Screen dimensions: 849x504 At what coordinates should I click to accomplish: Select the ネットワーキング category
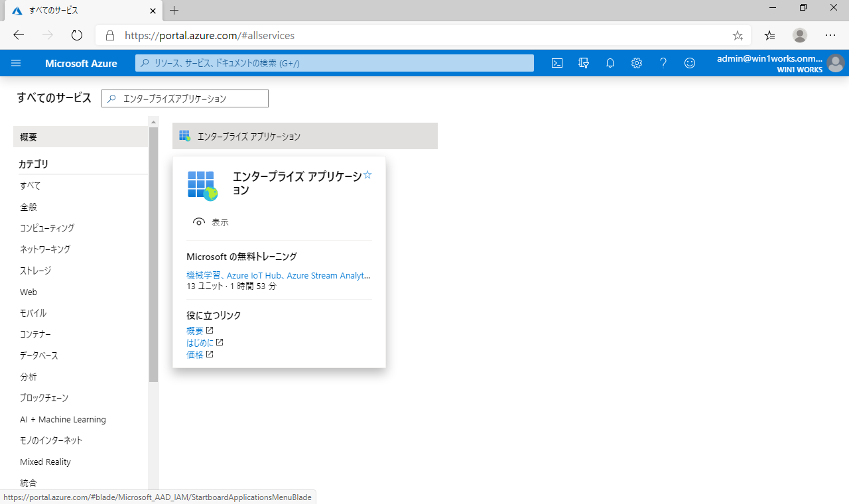coord(45,249)
